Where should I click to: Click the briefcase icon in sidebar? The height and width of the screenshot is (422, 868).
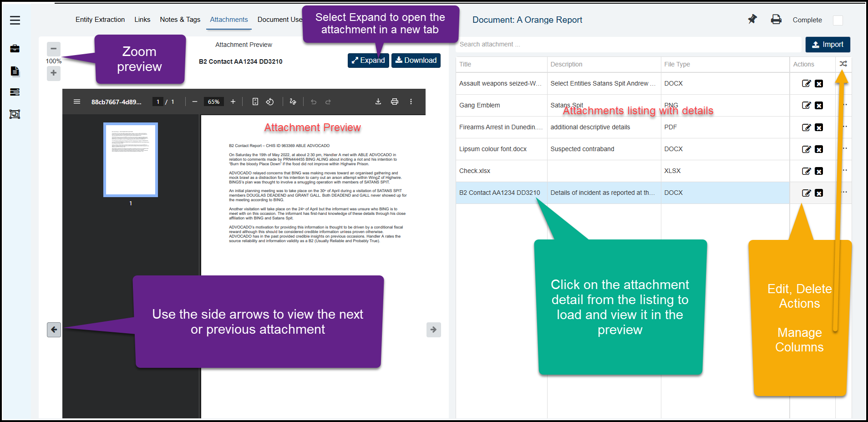15,49
